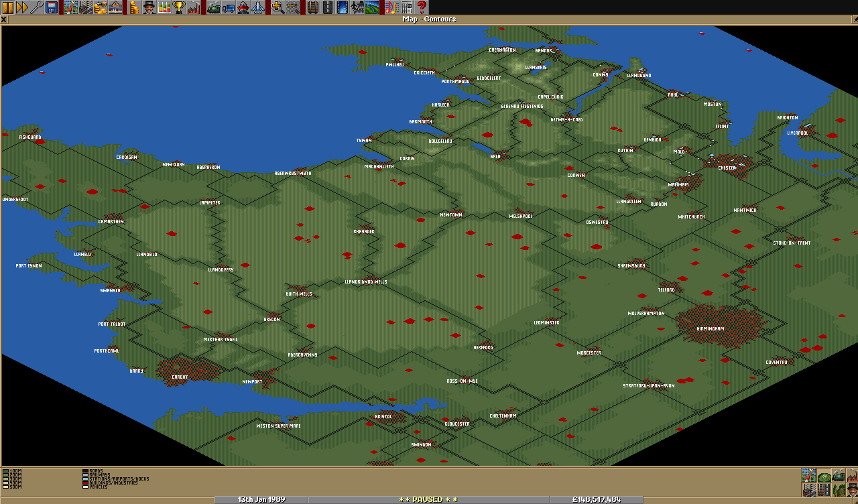858x504 pixels.
Task: Open company finances coins icon
Action: tap(133, 7)
